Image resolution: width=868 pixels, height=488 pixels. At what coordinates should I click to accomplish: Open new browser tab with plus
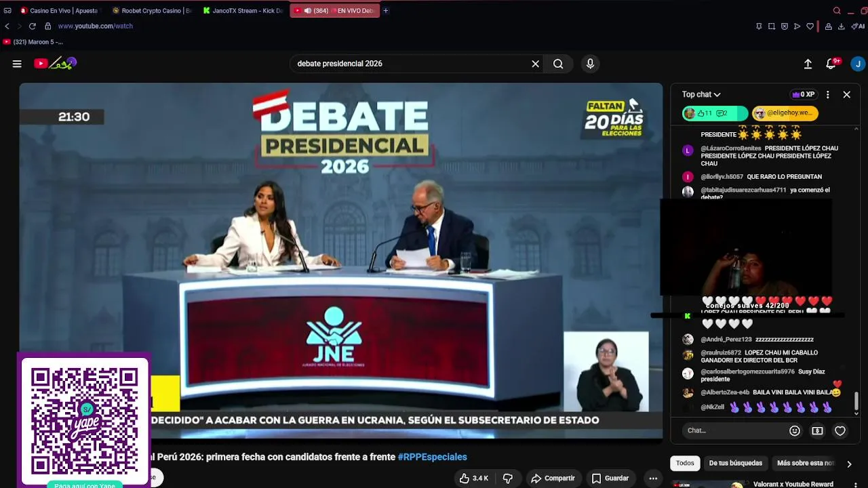tap(385, 11)
